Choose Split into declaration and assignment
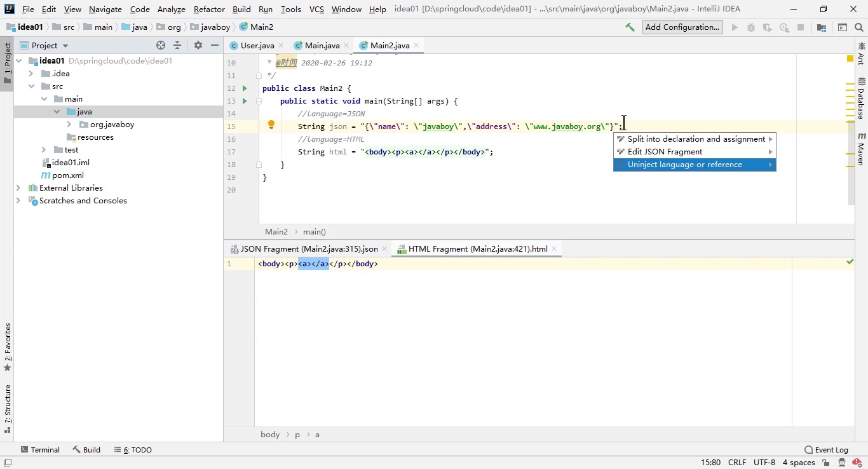This screenshot has width=868, height=469. click(695, 139)
